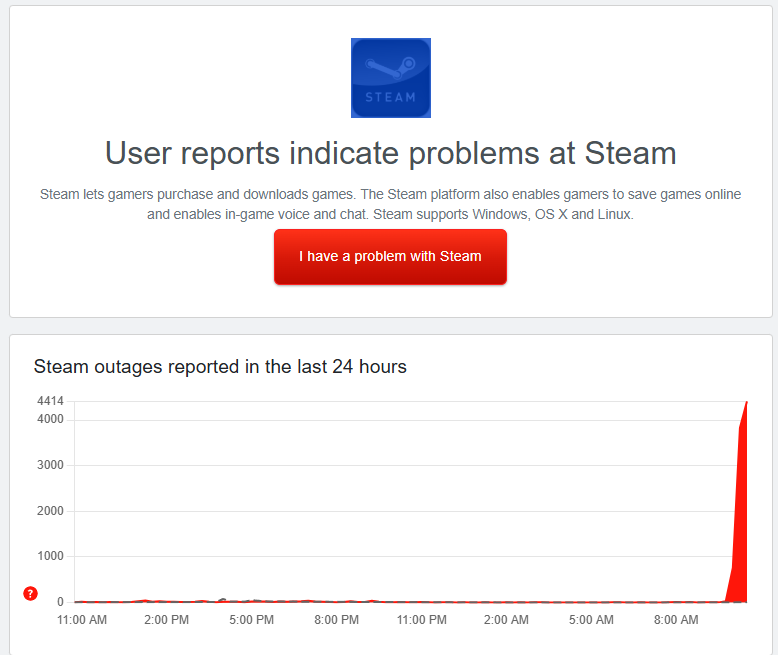Click the 2:00 AM time axis label
The image size is (778, 655).
click(x=506, y=620)
